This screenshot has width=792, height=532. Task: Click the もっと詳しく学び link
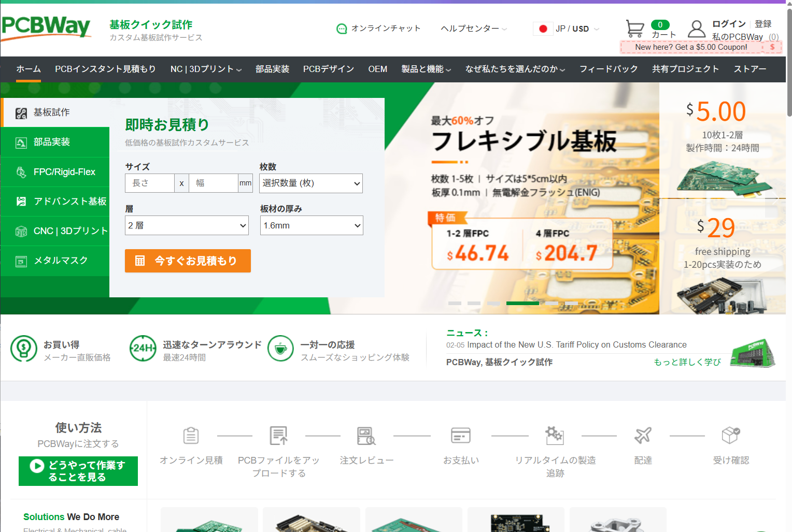click(687, 362)
